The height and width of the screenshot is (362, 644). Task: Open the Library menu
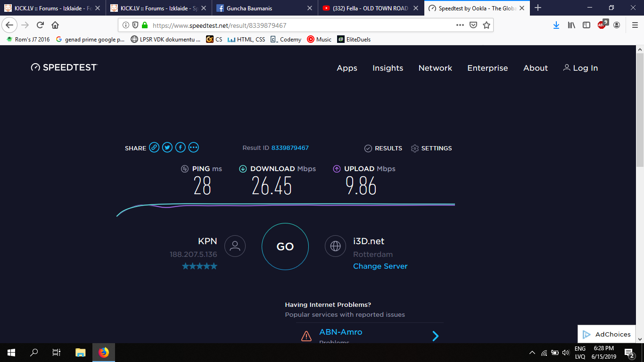571,25
